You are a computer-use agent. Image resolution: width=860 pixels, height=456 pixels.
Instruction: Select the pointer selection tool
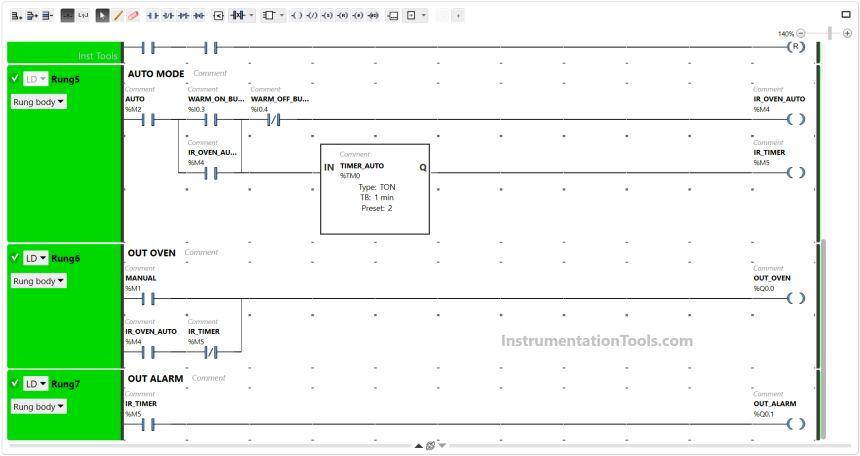[x=103, y=16]
